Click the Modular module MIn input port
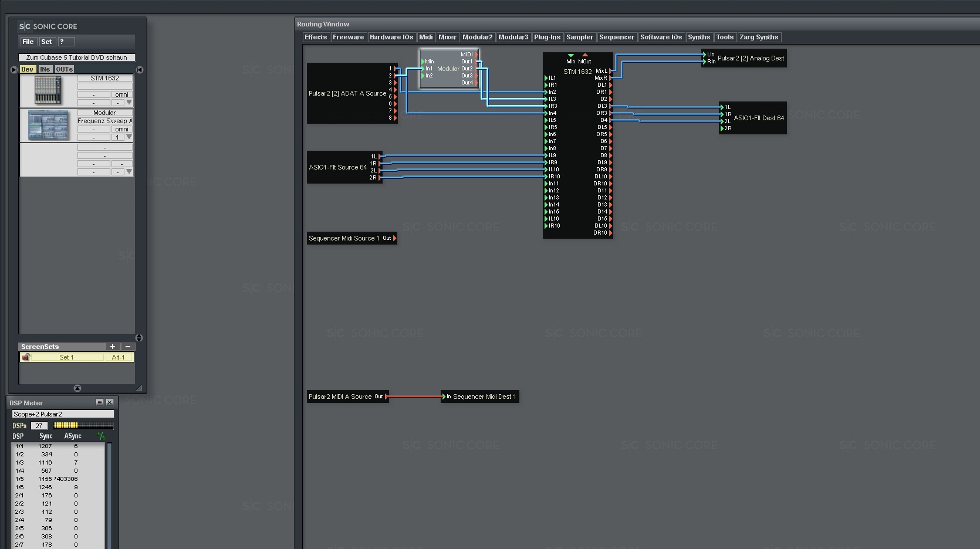The height and width of the screenshot is (549, 980). coord(423,62)
